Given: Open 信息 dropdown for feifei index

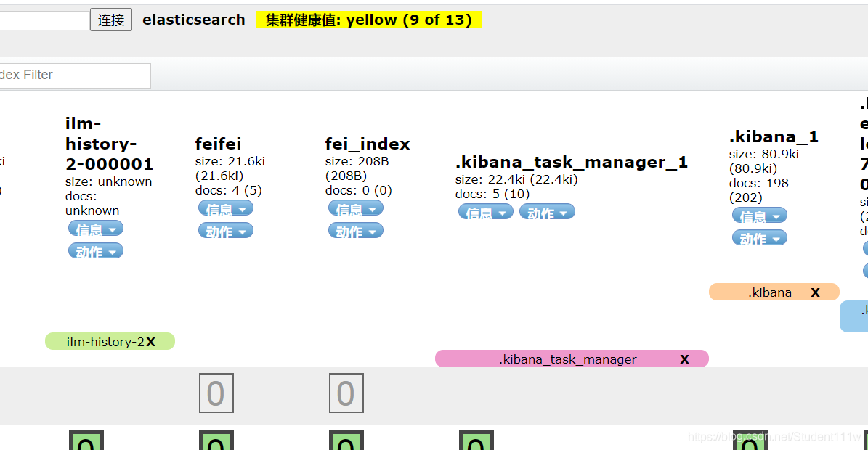Looking at the screenshot, I should [226, 208].
